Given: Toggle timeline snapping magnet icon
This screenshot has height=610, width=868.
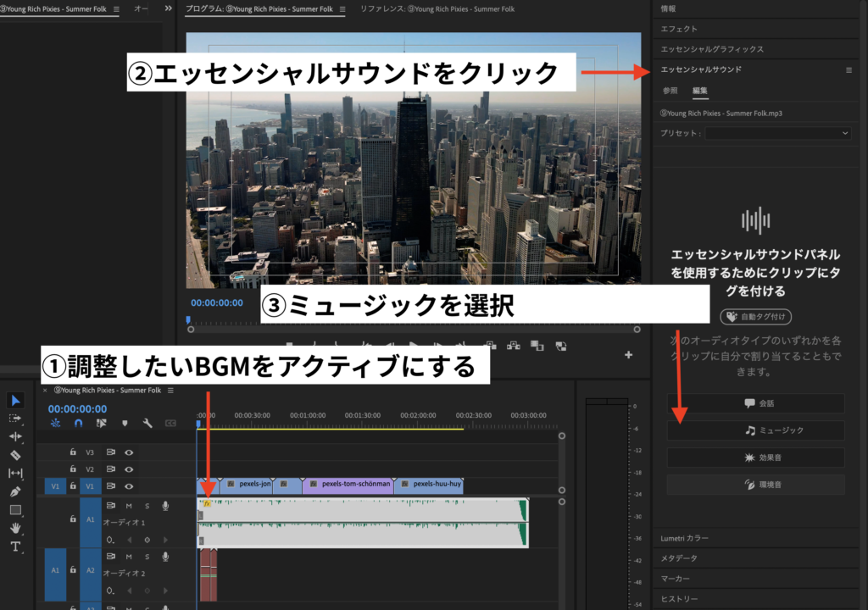Looking at the screenshot, I should click(79, 423).
